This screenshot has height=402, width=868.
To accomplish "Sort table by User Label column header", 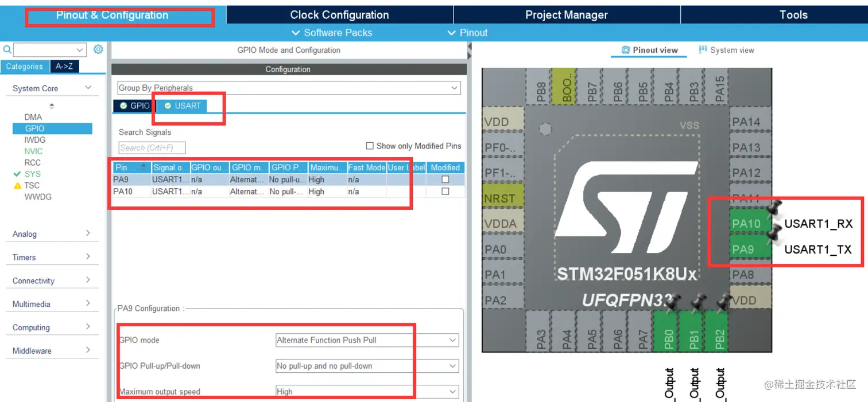I will click(x=406, y=167).
